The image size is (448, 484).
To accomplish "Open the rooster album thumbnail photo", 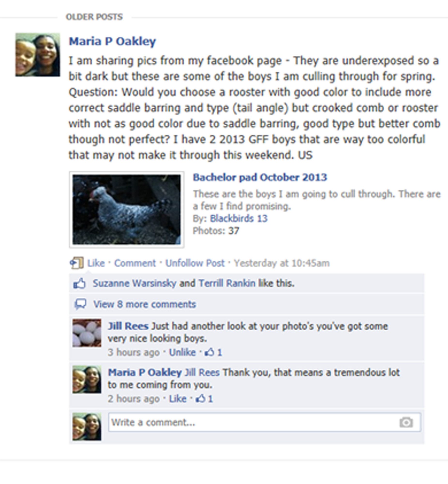I will (x=127, y=210).
